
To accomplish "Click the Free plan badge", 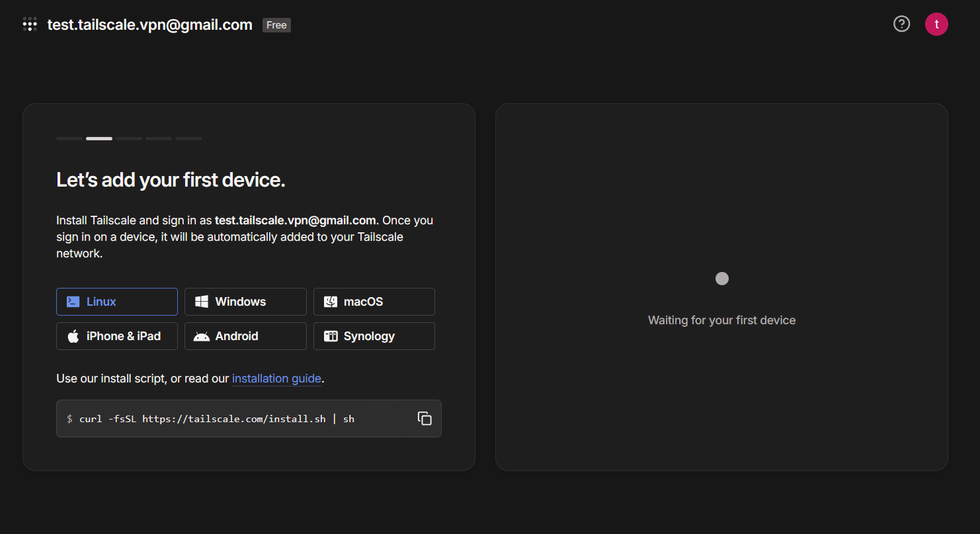I will tap(276, 25).
